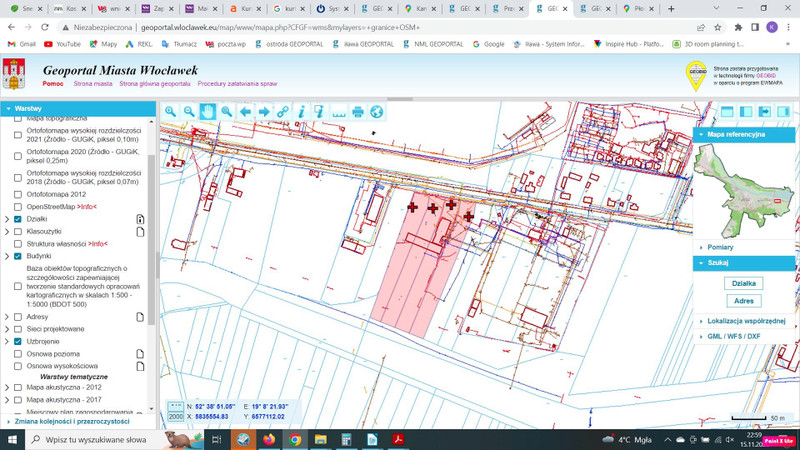
Task: Go to next map view arrow
Action: point(264,112)
